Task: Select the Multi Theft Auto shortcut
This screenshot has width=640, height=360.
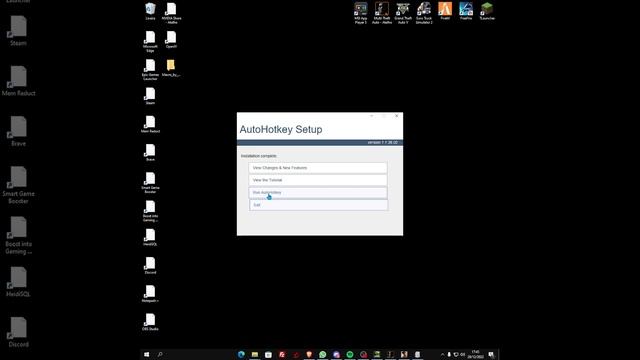Action: point(382,13)
